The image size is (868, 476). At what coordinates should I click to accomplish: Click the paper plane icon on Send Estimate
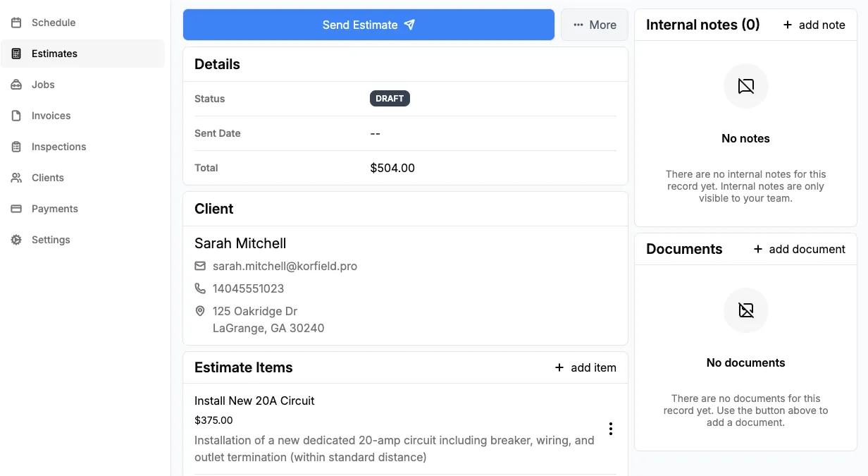pyautogui.click(x=409, y=24)
